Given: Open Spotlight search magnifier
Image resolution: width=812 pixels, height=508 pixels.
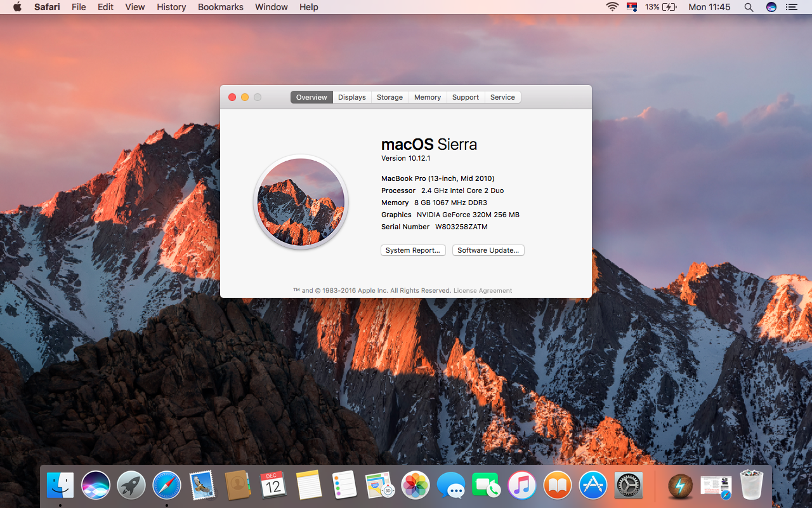Looking at the screenshot, I should click(x=749, y=7).
